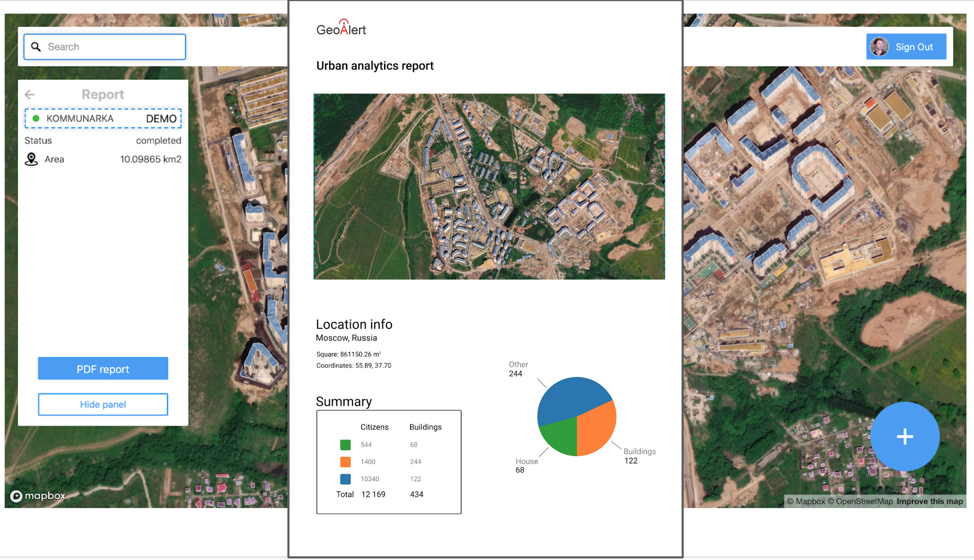The height and width of the screenshot is (560, 974).
Task: Click the GeoAlert logo in report
Action: point(341,28)
